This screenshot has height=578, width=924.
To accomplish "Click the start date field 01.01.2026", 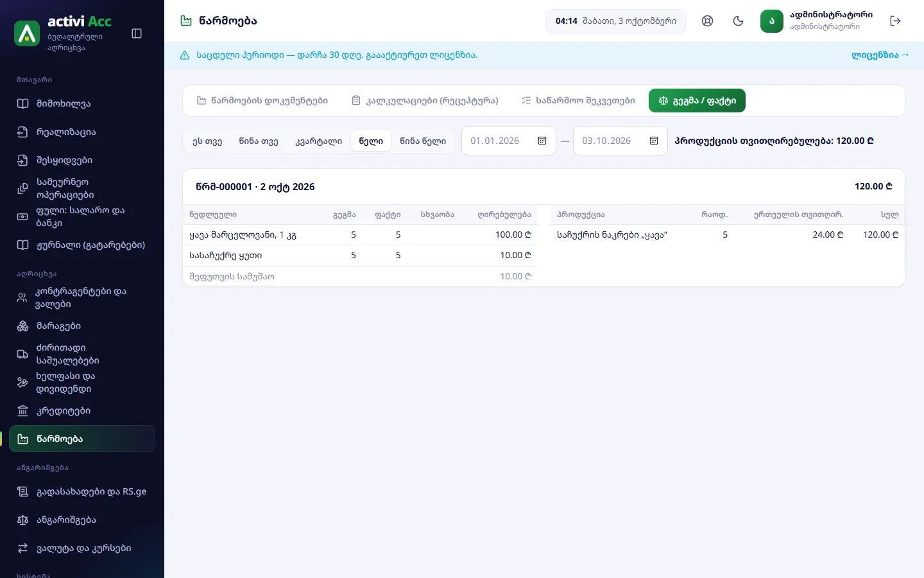I will (509, 141).
